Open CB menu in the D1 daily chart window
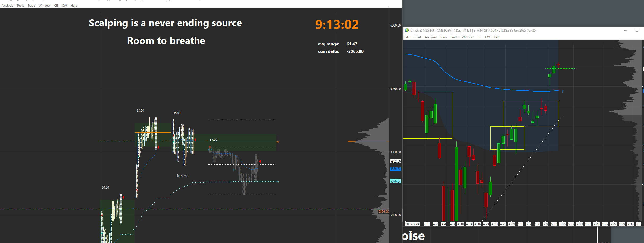644x243 pixels. pos(479,37)
